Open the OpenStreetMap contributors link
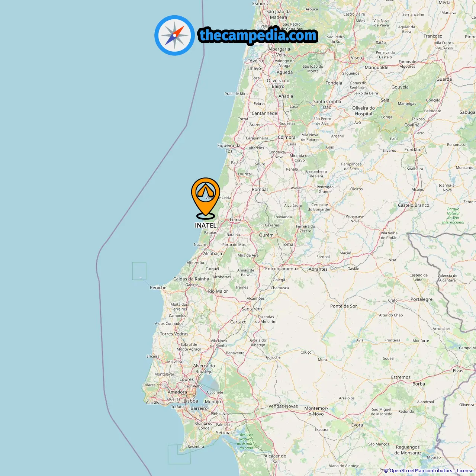 point(421,470)
